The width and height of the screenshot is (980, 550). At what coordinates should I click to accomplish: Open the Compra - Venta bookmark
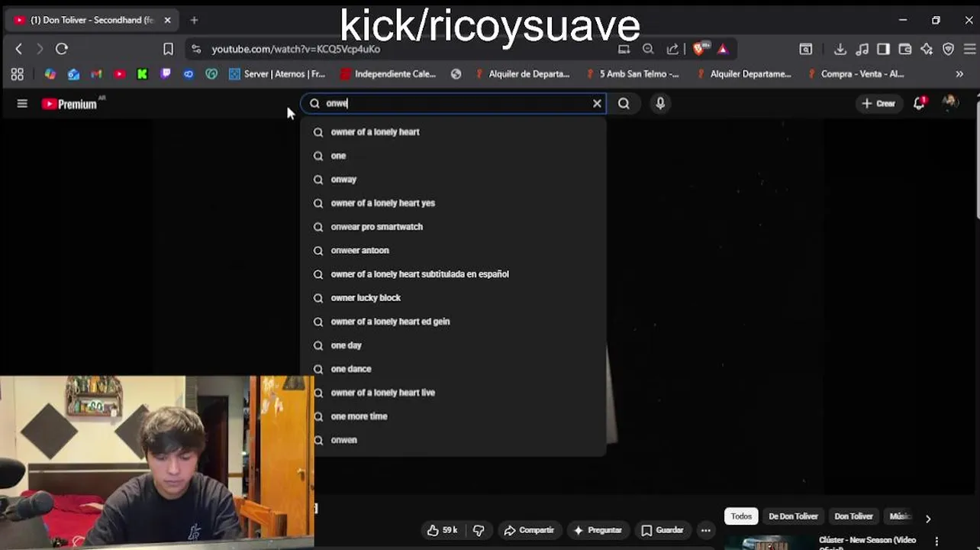click(856, 74)
